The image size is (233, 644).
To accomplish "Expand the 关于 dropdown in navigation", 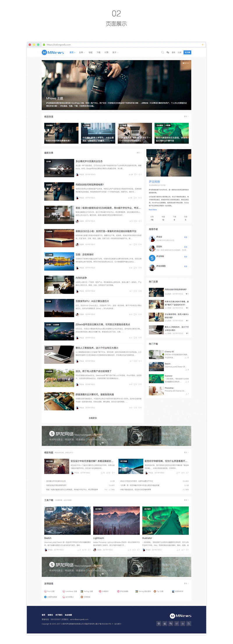I will click(115, 52).
